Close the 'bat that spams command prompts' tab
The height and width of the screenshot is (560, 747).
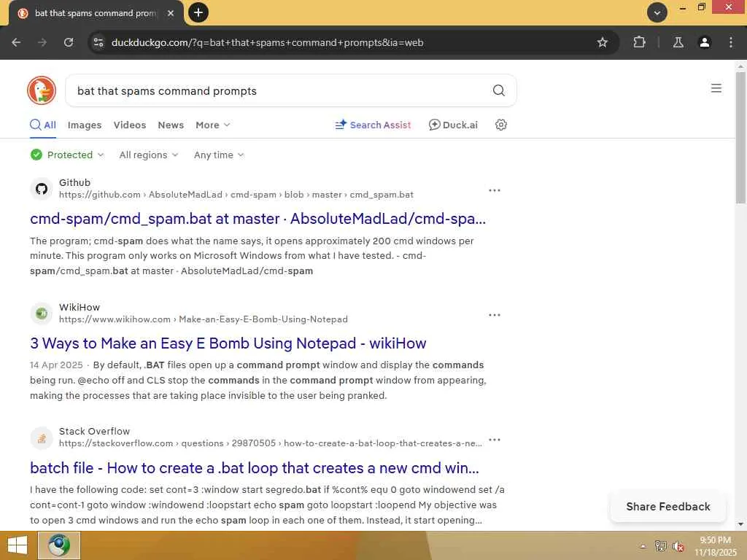point(171,13)
